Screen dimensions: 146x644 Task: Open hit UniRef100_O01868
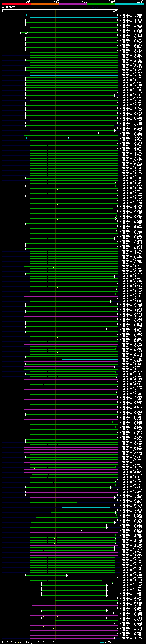click(x=131, y=626)
